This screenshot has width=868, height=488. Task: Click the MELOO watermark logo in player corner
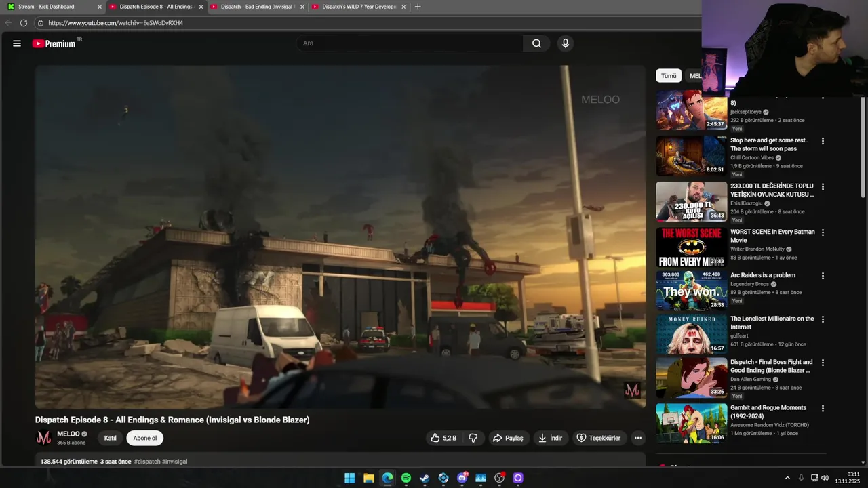pos(632,390)
